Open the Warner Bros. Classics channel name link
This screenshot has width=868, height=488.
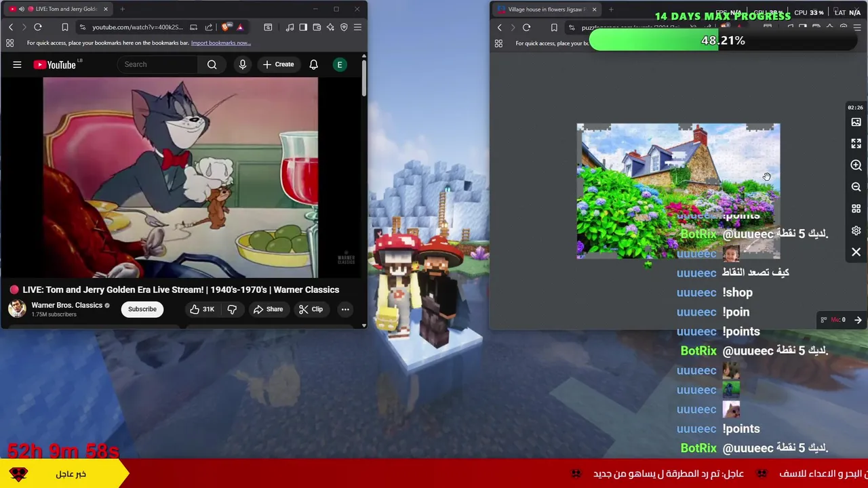click(66, 305)
